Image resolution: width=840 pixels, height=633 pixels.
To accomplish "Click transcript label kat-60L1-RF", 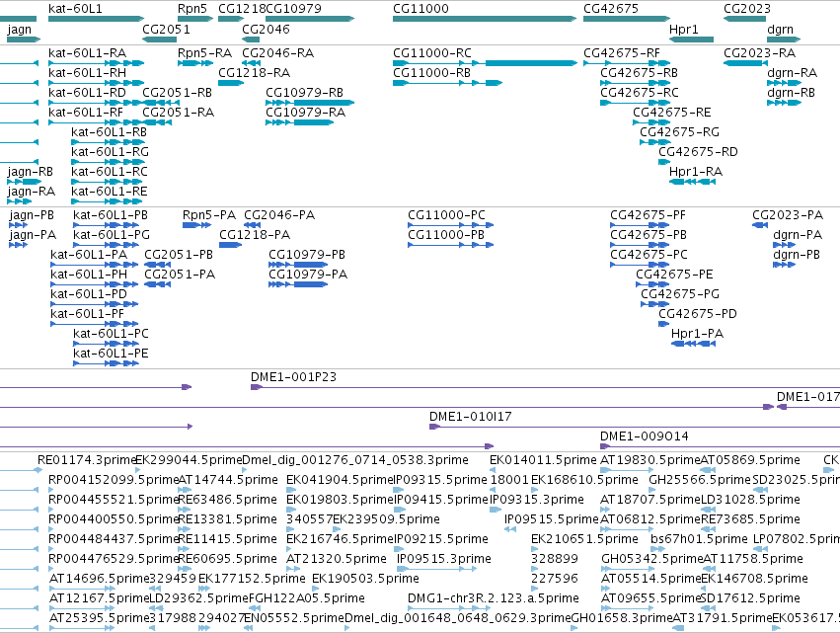I will pyautogui.click(x=86, y=113).
